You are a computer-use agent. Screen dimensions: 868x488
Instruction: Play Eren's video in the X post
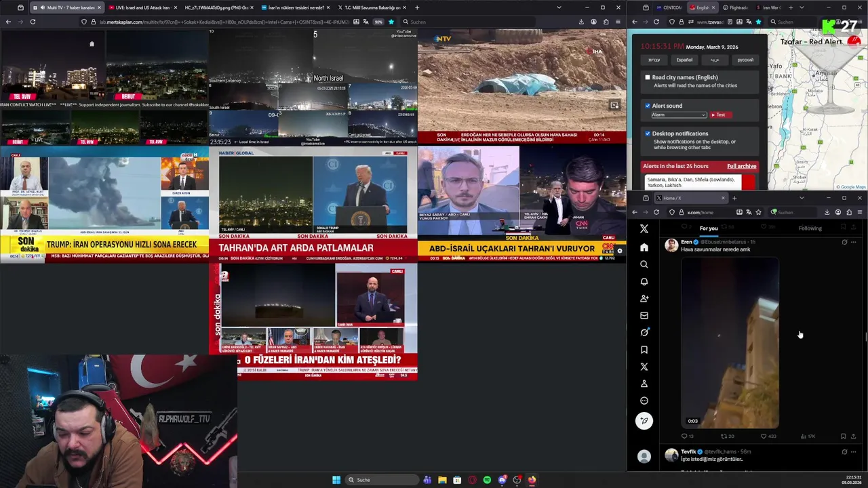(x=730, y=344)
